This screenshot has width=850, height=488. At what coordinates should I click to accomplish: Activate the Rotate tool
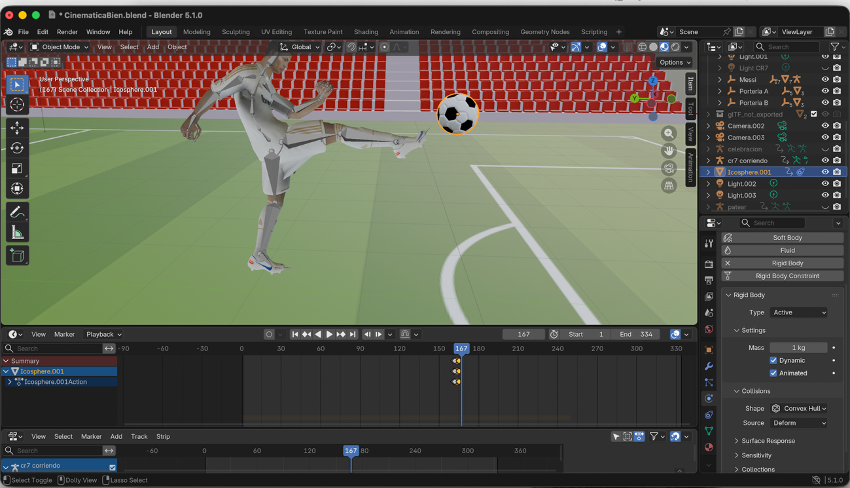[x=17, y=148]
